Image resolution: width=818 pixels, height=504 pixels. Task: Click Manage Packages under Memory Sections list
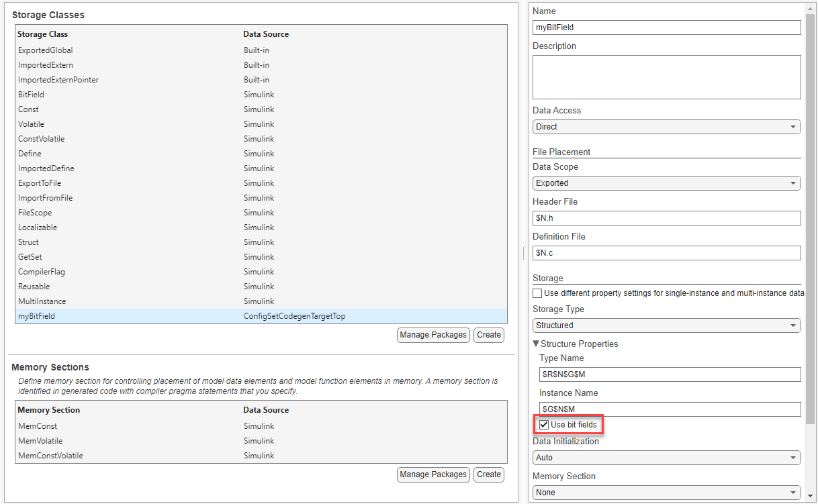pyautogui.click(x=433, y=474)
